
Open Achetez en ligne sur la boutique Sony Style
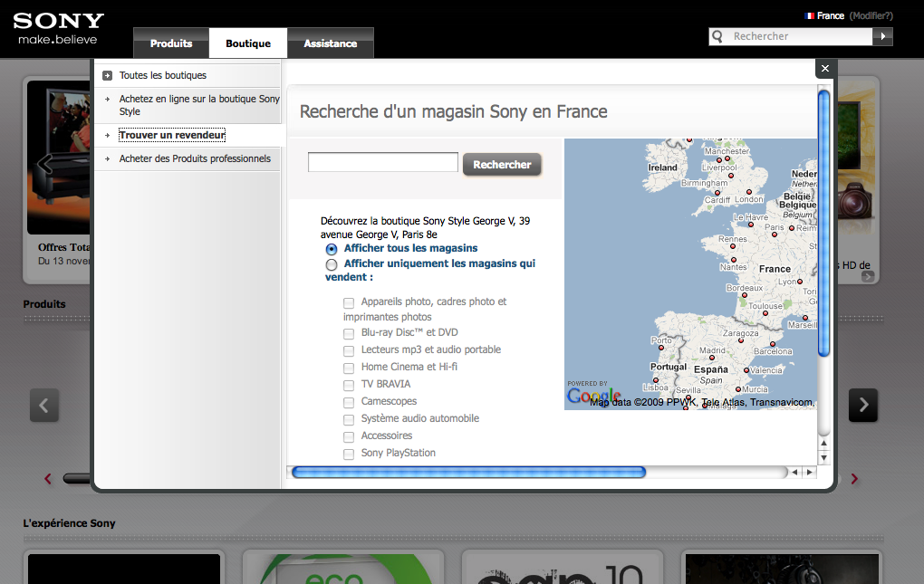[x=199, y=105]
